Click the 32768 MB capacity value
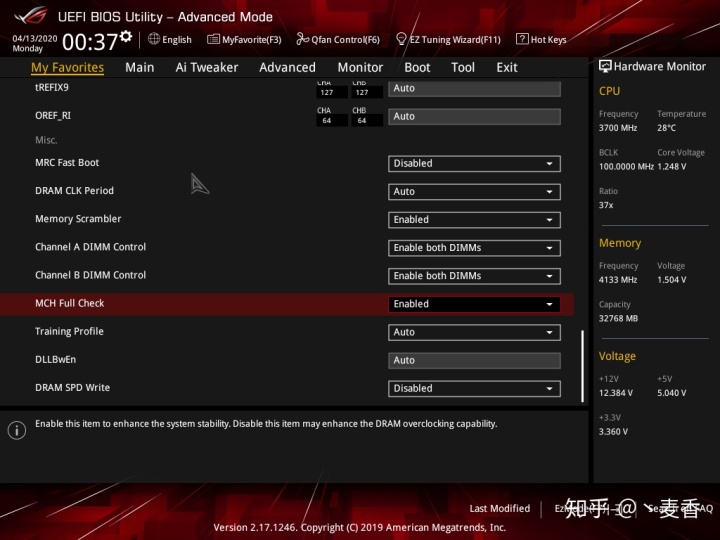This screenshot has width=720, height=540. 618,318
